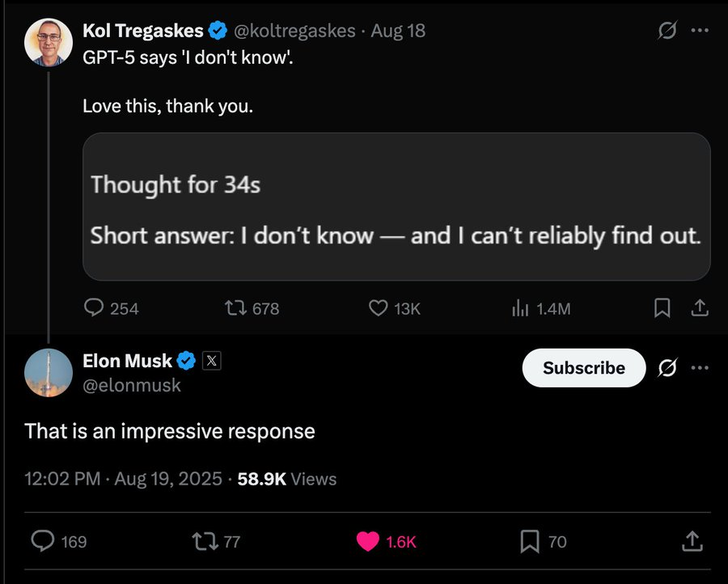Repost Kol Tregaskes's GPT-5 tweet
The height and width of the screenshot is (584, 728).
click(235, 308)
